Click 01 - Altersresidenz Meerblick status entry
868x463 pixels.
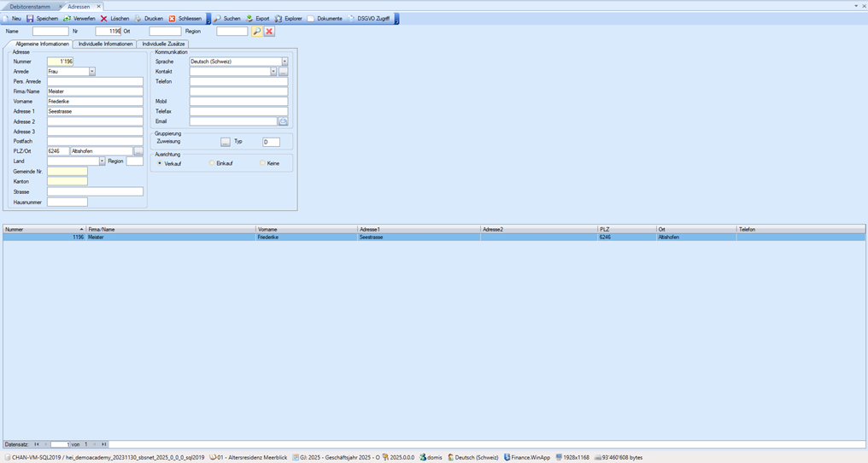[x=248, y=458]
